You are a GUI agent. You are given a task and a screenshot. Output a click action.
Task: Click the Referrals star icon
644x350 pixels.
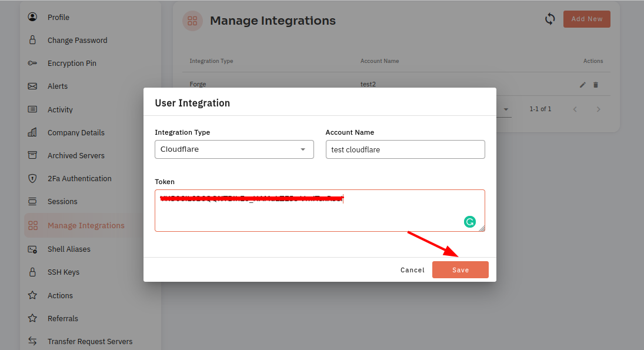pyautogui.click(x=32, y=318)
